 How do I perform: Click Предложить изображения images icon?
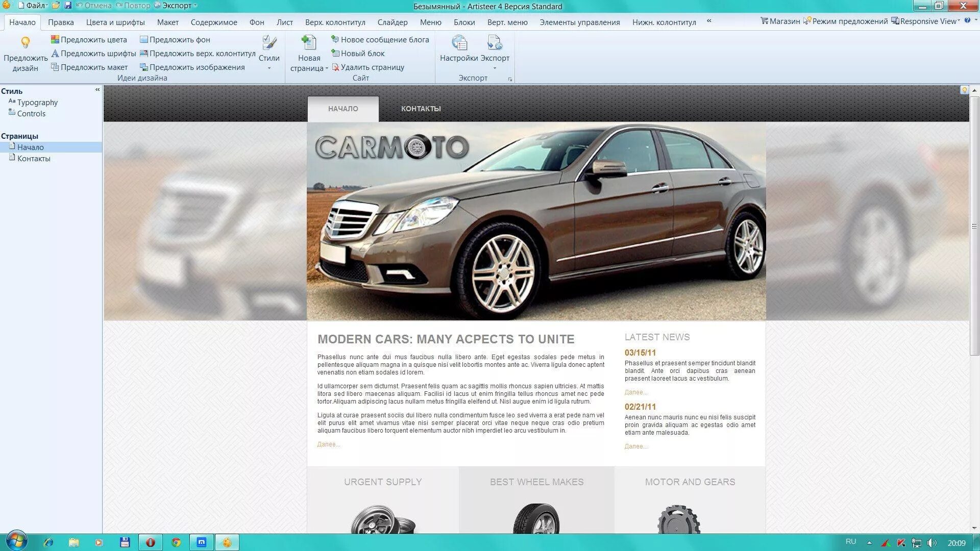[x=144, y=67]
